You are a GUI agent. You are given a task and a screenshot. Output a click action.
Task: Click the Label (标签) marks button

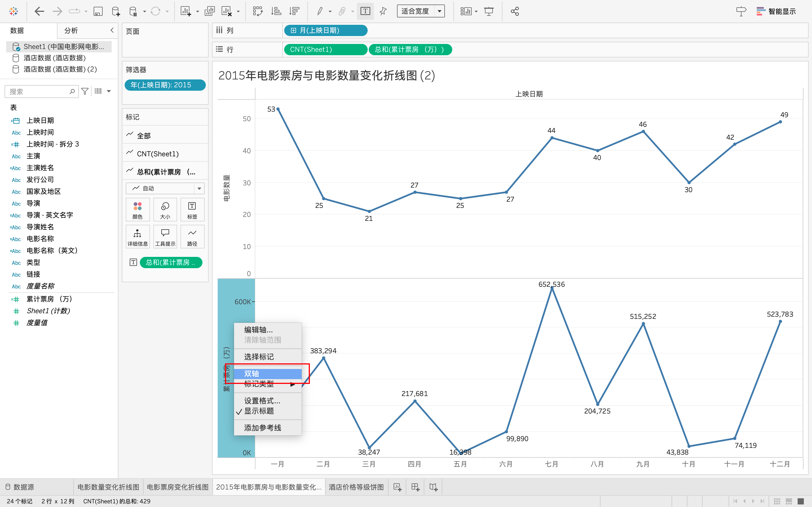tap(192, 210)
